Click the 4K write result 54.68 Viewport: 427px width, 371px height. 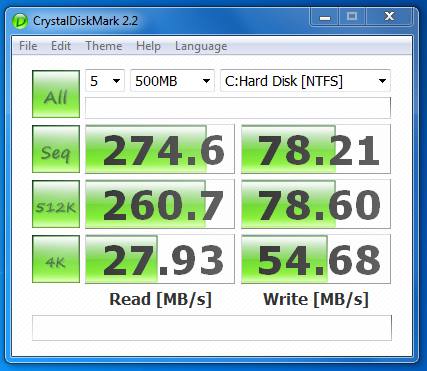[316, 259]
